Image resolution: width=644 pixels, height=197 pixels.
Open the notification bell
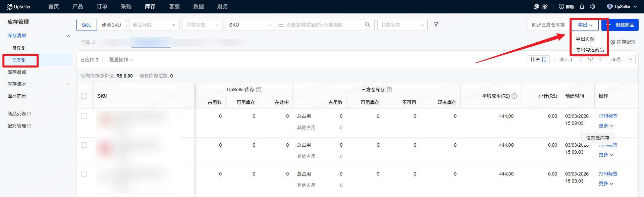coord(582,7)
